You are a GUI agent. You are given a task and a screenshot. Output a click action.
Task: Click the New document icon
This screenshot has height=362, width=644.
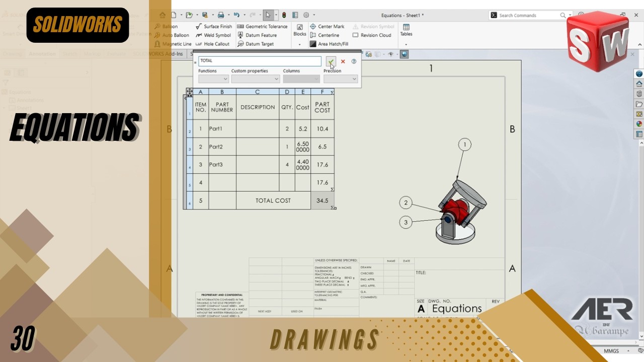tap(174, 15)
